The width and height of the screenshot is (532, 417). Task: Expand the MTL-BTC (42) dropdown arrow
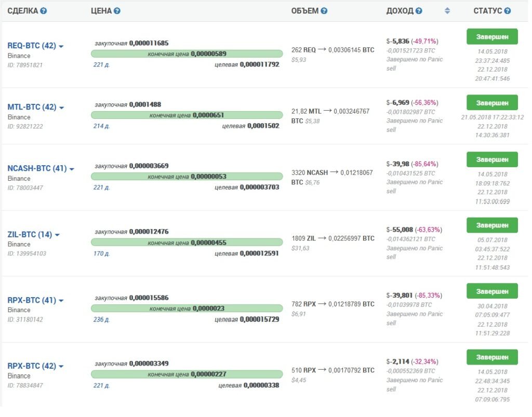[61, 108]
